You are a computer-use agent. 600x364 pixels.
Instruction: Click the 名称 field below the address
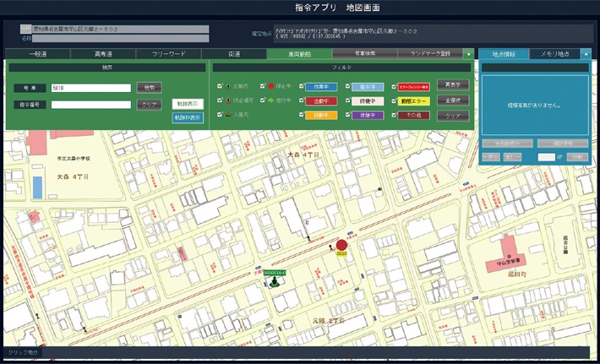(121, 38)
